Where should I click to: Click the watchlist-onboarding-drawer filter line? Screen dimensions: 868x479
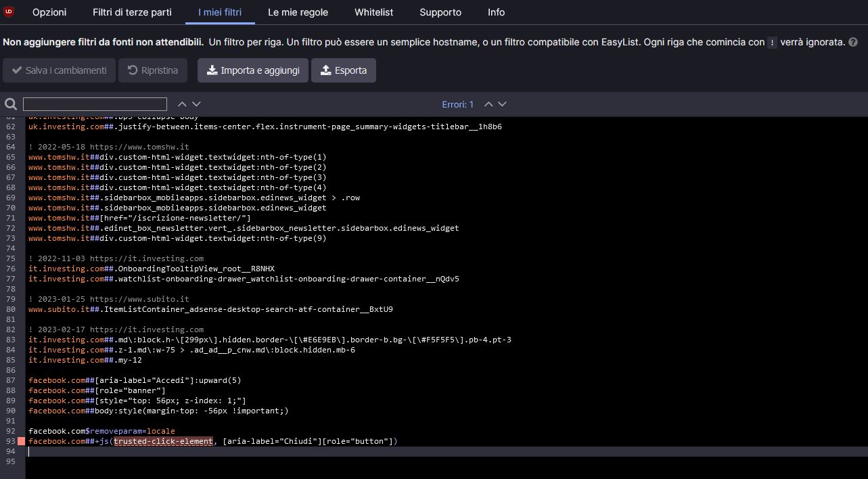pos(244,279)
